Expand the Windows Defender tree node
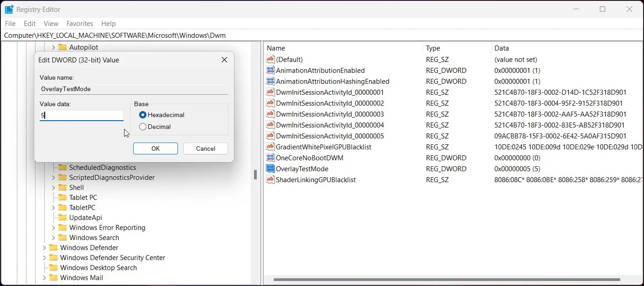This screenshot has height=286, width=644. pyautogui.click(x=44, y=247)
